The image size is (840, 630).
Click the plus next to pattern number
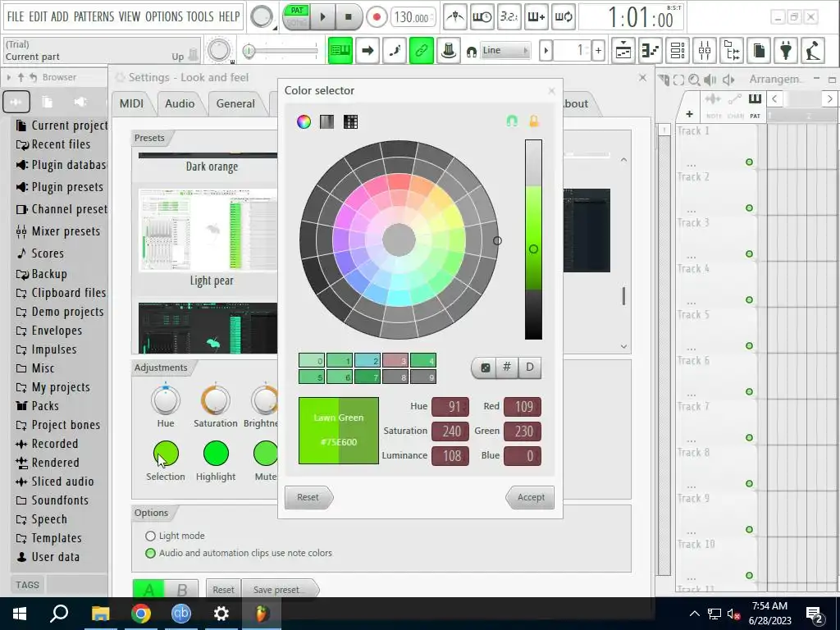(598, 51)
